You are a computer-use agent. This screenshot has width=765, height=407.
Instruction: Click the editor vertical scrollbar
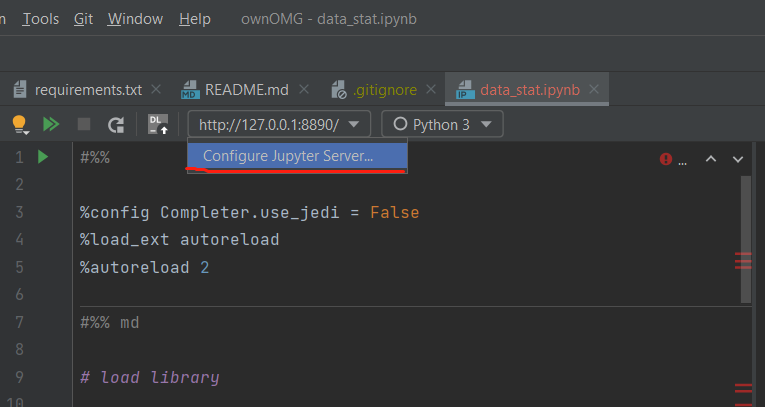[745, 239]
